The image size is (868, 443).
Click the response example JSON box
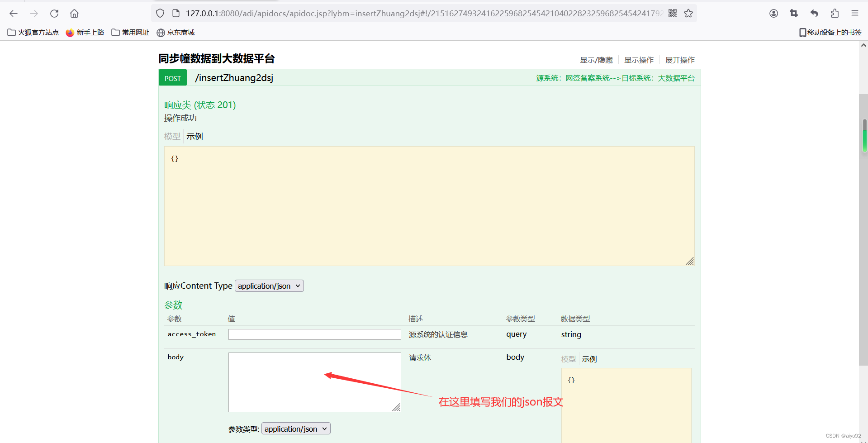click(x=429, y=206)
